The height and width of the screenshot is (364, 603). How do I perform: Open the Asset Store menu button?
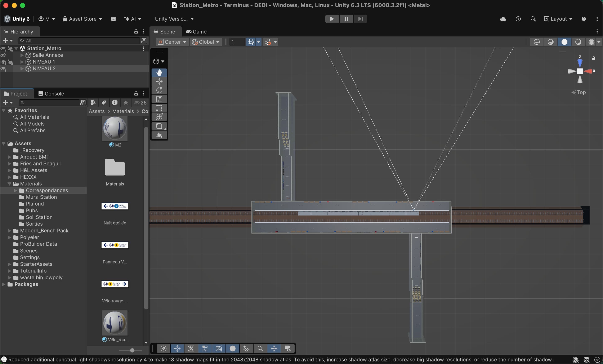[x=82, y=19]
